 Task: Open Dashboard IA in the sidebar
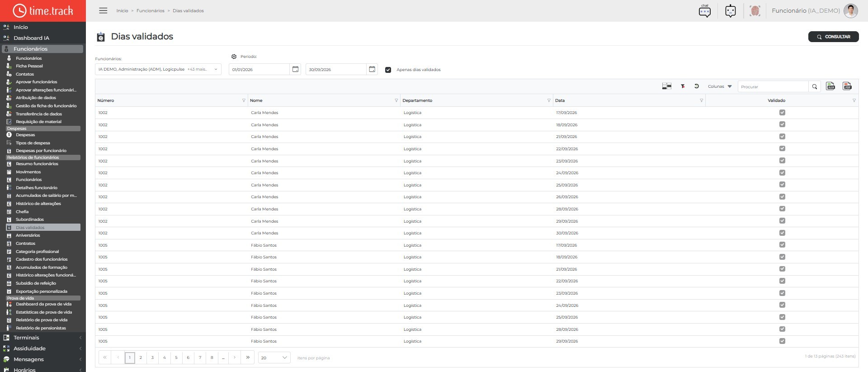tap(31, 38)
